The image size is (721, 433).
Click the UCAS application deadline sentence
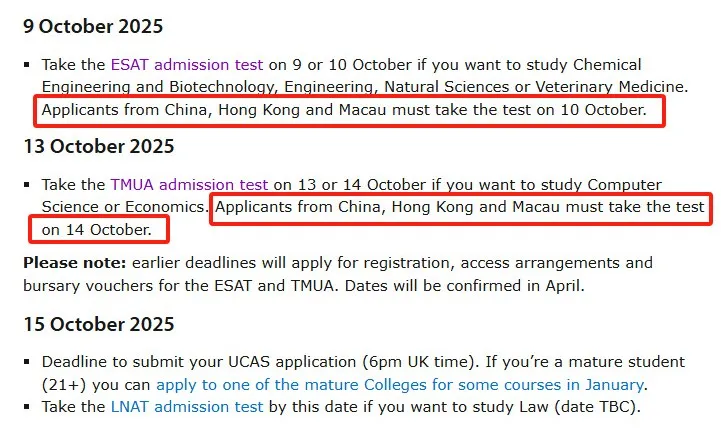tap(260, 362)
